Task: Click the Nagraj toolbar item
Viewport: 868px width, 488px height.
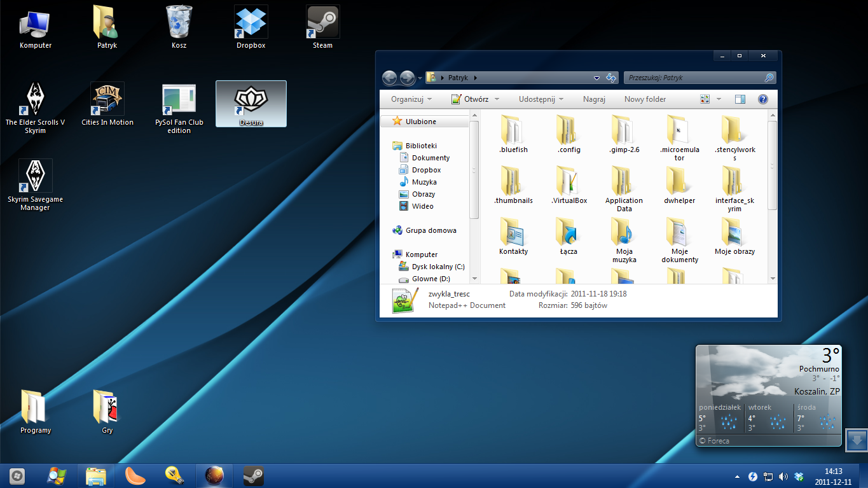Action: point(594,99)
